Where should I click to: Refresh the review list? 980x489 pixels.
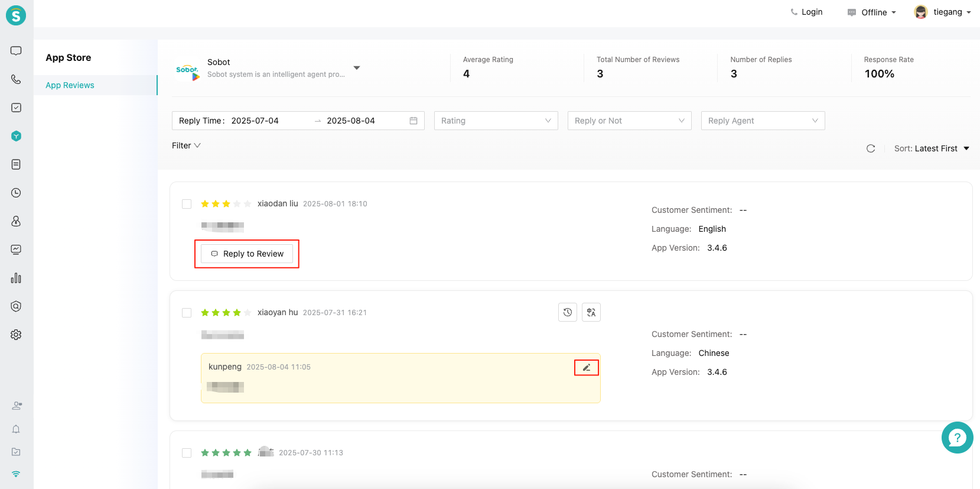(x=871, y=148)
